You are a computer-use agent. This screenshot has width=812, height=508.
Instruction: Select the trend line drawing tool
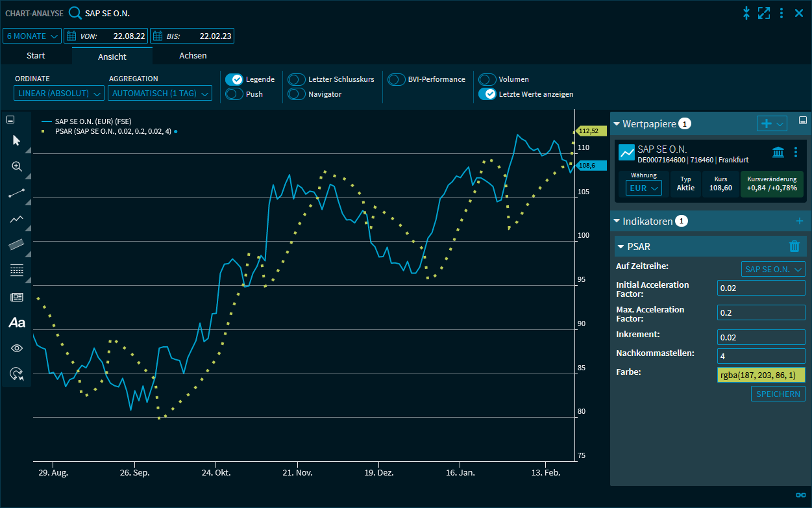[17, 193]
